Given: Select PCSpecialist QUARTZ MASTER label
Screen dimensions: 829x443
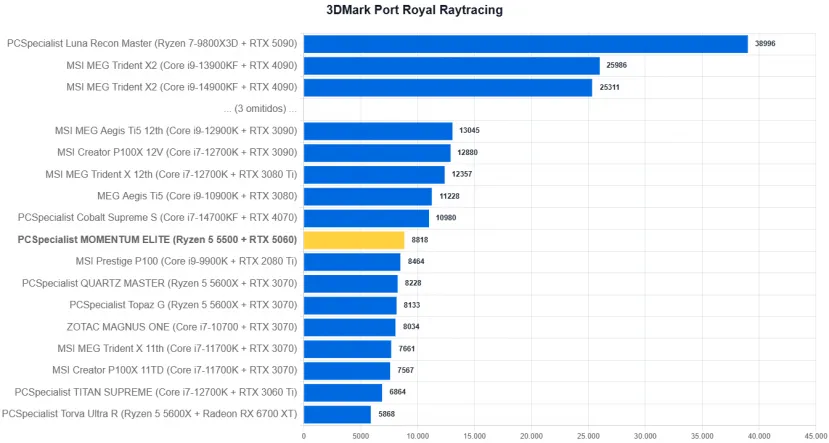Looking at the screenshot, I should click(x=160, y=283).
